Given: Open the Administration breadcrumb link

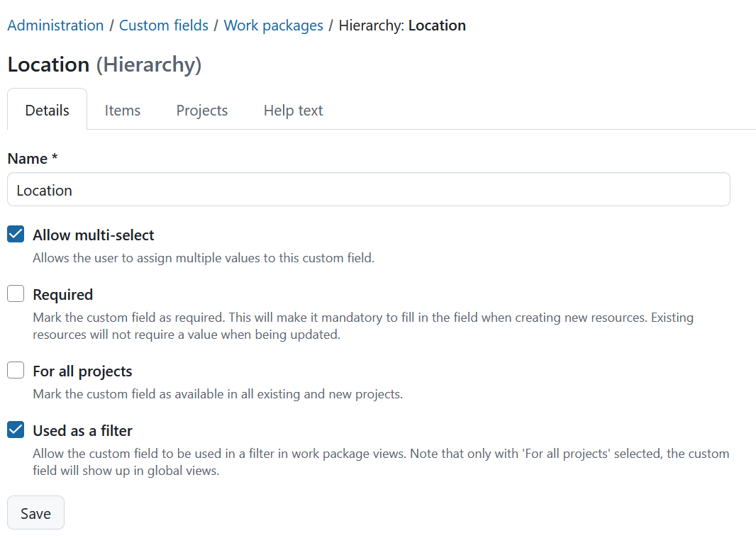Looking at the screenshot, I should click(55, 25).
